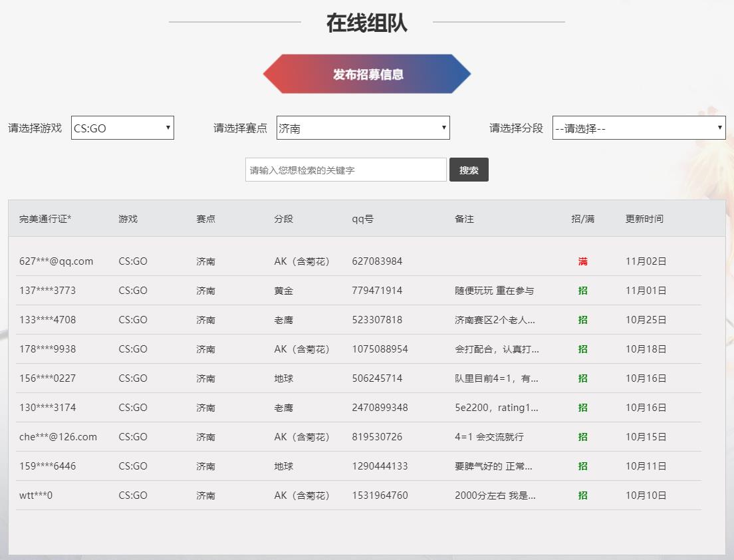The image size is (734, 560).
Task: Click the 发布招募信息 recruitment banner button
Action: (366, 75)
